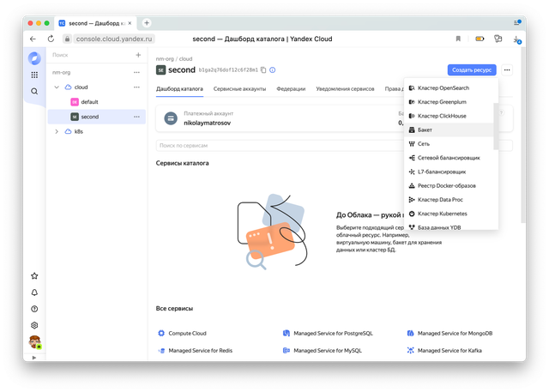Switch to Сервисные аккаунты tab
Viewport: 549px width, 392px height.
(x=239, y=89)
